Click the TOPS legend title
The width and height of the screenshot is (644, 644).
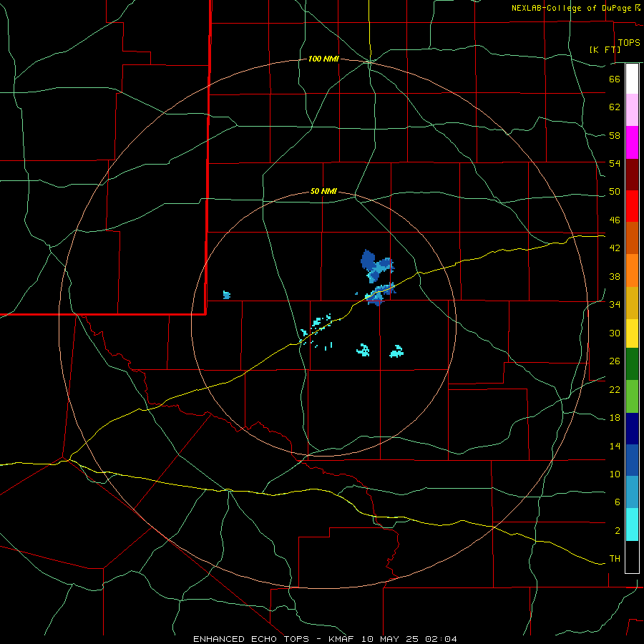[629, 43]
